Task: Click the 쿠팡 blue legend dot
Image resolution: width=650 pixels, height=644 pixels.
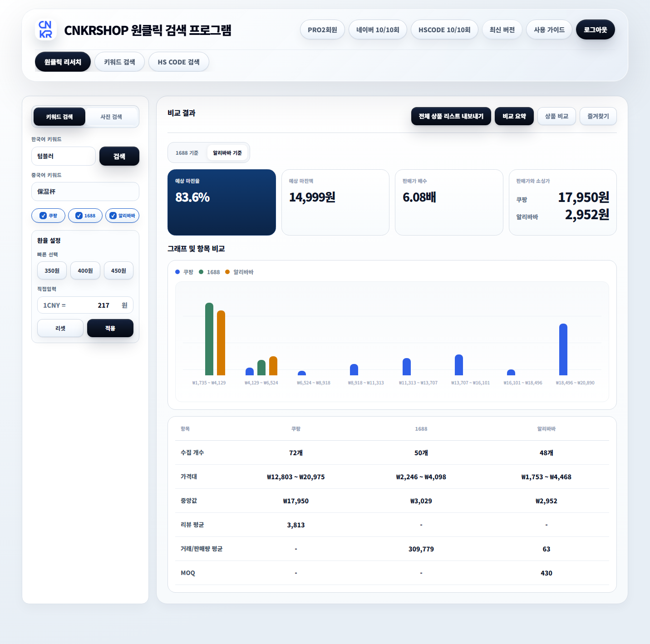Action: 177,272
